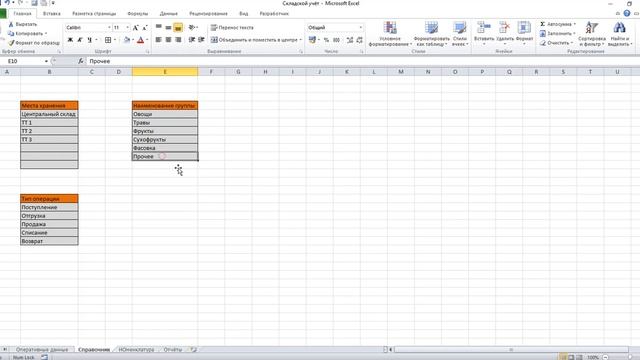Viewport: 640px width, 360px height.
Task: Switch to the Вставка ribbon tab
Action: click(52, 13)
